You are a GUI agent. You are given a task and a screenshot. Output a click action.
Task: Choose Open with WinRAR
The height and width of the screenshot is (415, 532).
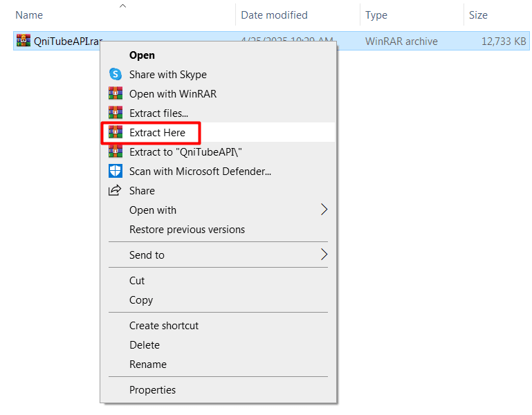(x=217, y=93)
